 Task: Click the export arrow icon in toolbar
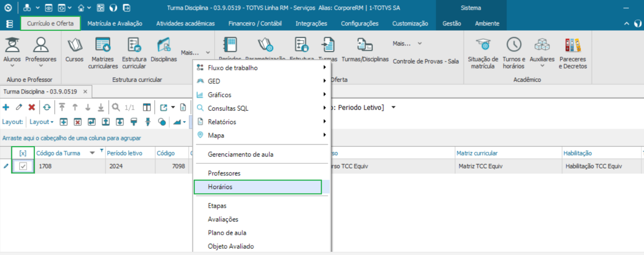point(164,107)
